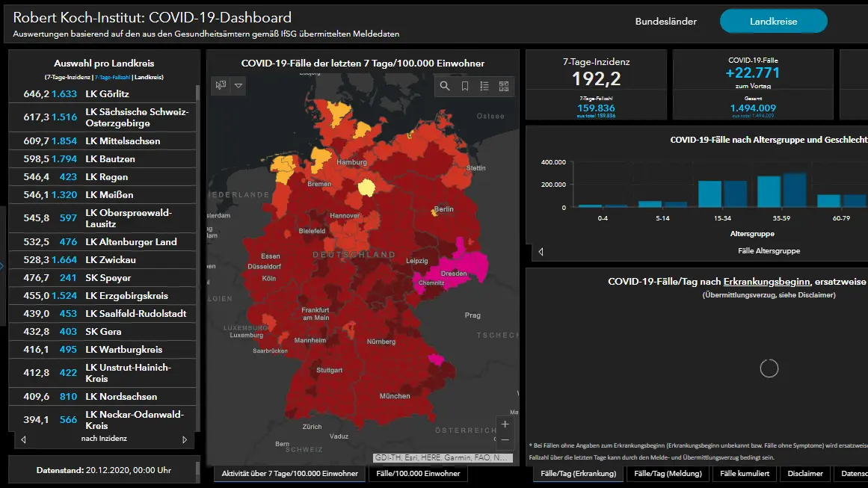This screenshot has width=868, height=488.
Task: Open map bookmarks icon
Action: [x=465, y=86]
